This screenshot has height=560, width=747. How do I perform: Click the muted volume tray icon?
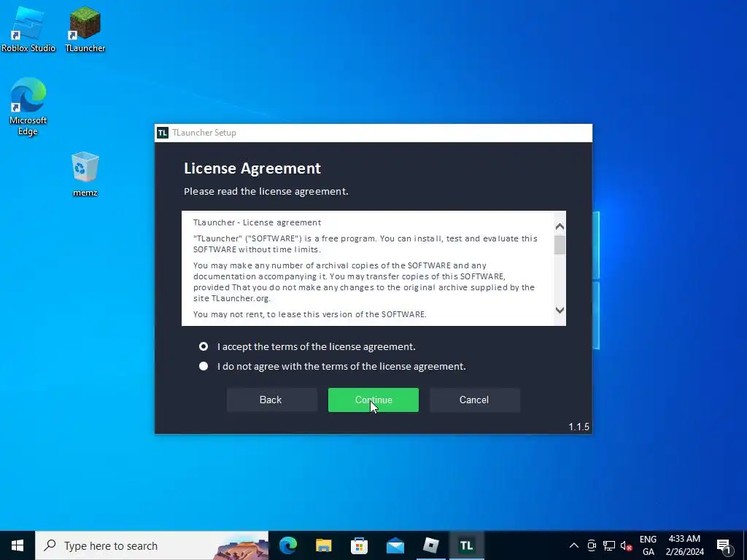[x=627, y=545]
